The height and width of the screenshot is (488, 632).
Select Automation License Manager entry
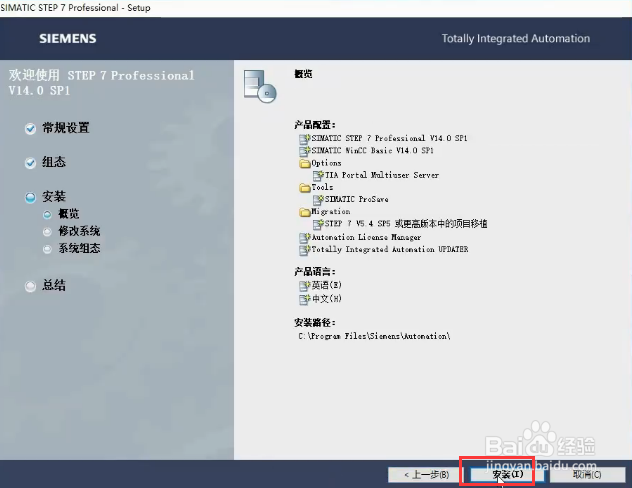[x=366, y=237]
